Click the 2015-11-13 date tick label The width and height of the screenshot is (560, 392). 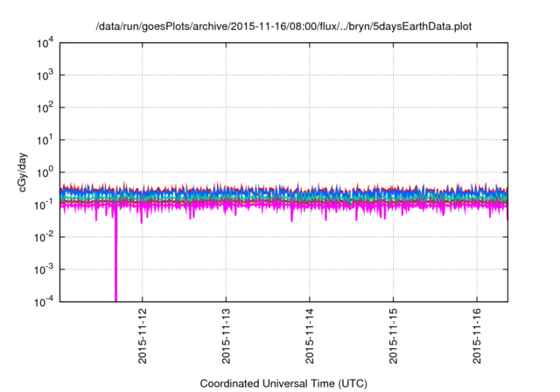click(226, 336)
